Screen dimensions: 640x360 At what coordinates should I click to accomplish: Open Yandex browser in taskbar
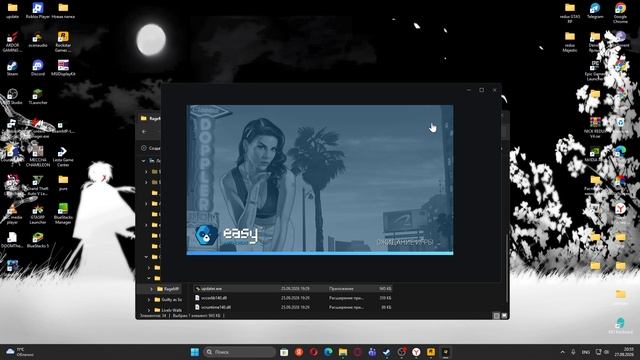(416, 352)
